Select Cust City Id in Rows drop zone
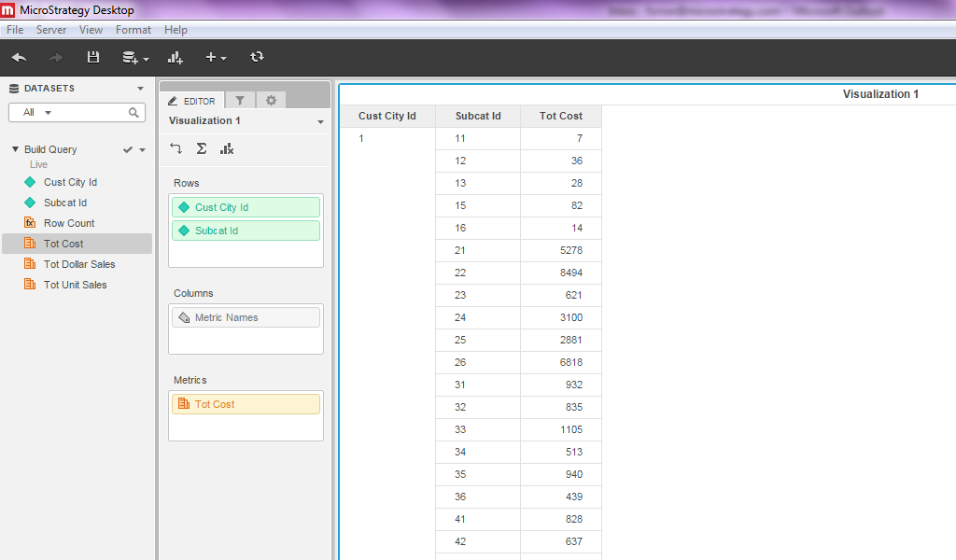This screenshot has height=560, width=956. 246,207
